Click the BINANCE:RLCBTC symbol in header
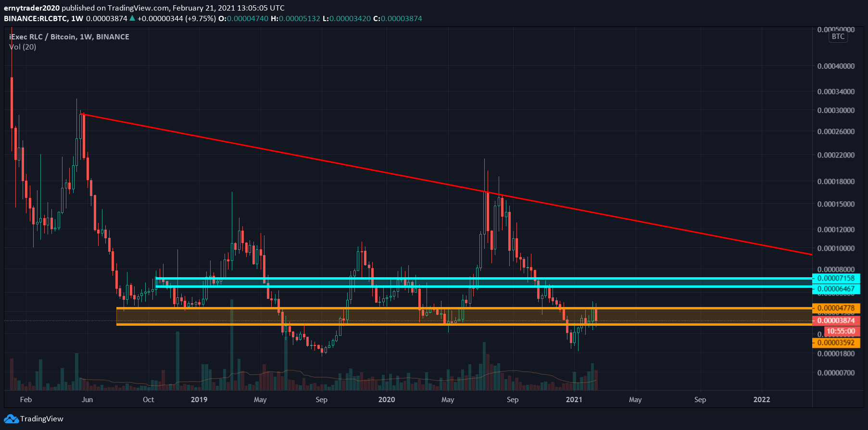 tap(36, 18)
